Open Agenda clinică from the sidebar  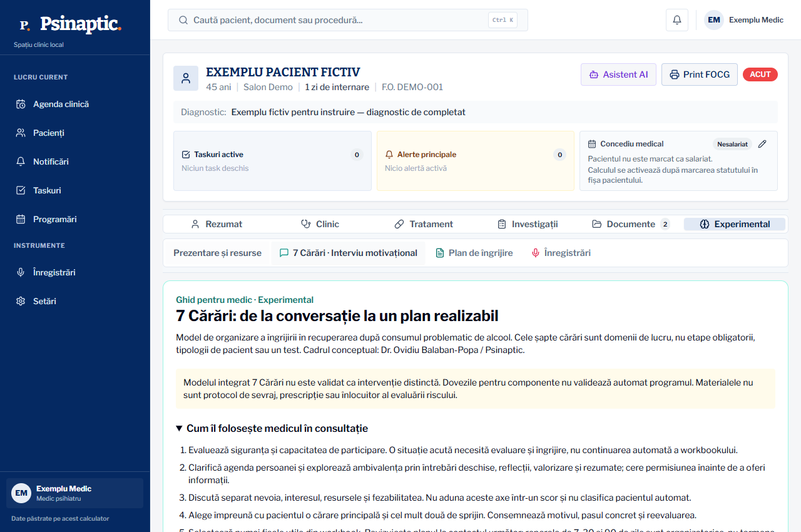click(75, 104)
